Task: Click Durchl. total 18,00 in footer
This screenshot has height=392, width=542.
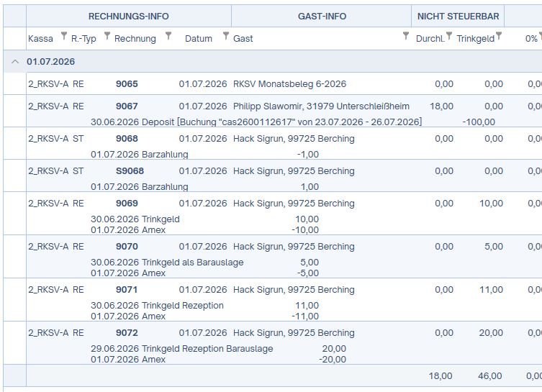Action: 441,376
